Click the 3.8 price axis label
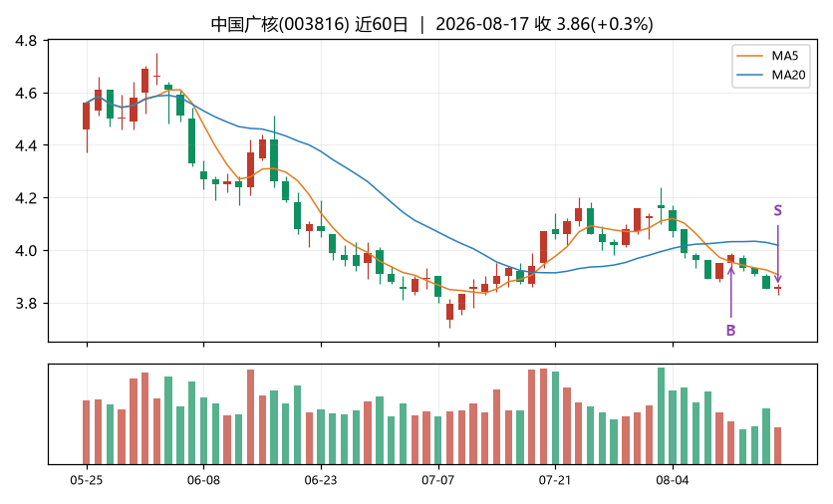Viewport: 833px width, 504px height. coord(26,303)
